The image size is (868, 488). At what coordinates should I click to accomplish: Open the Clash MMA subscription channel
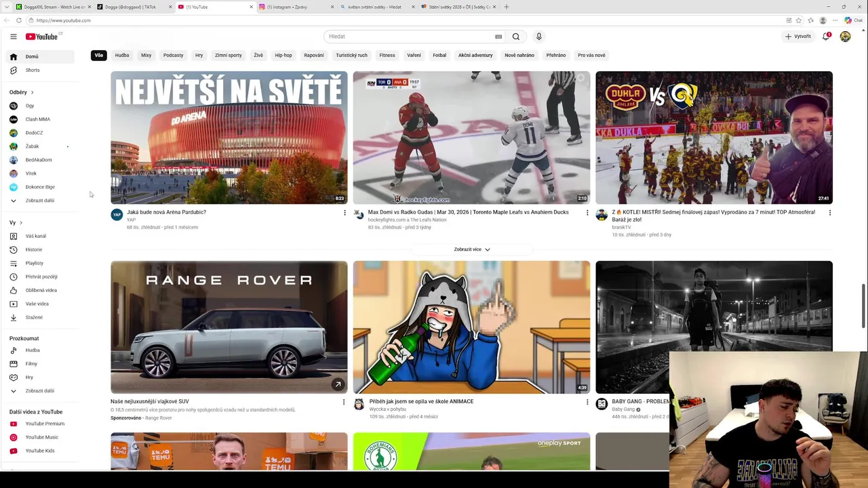[39, 119]
